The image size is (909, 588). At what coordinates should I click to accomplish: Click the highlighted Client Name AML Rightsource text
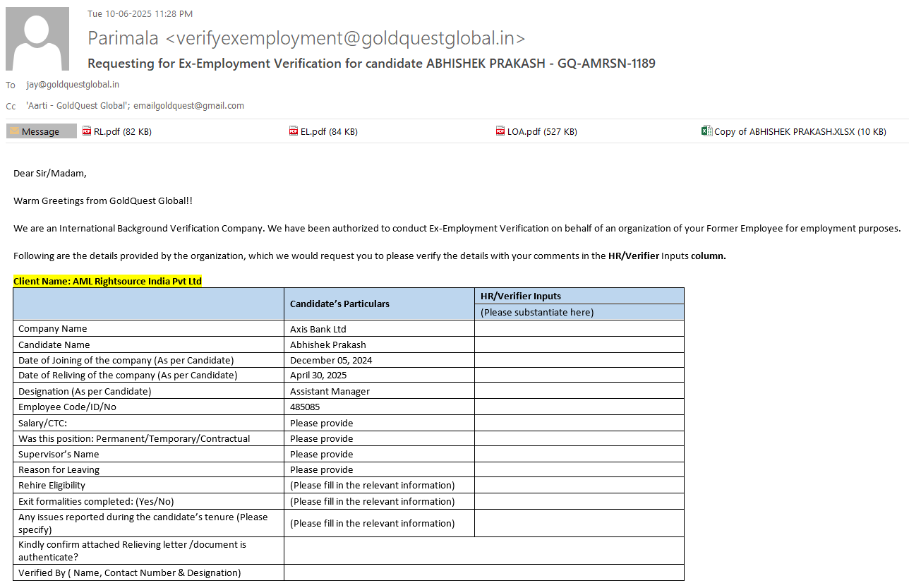(107, 281)
